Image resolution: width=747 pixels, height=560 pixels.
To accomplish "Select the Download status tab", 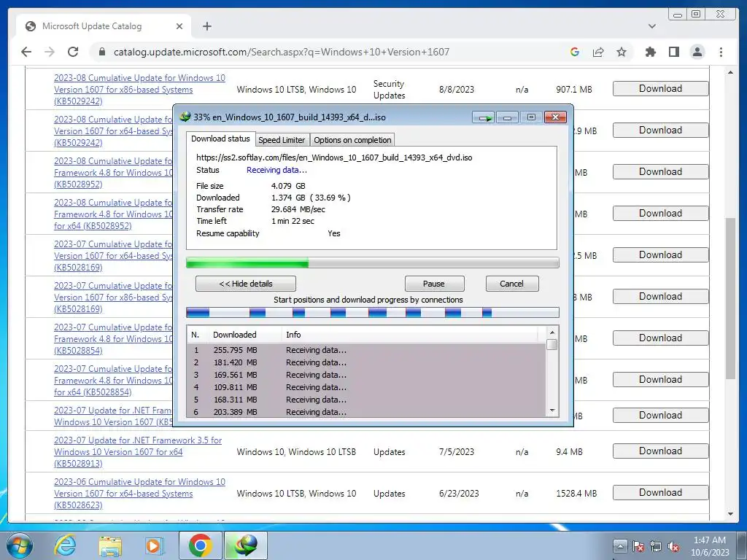I will (x=220, y=139).
